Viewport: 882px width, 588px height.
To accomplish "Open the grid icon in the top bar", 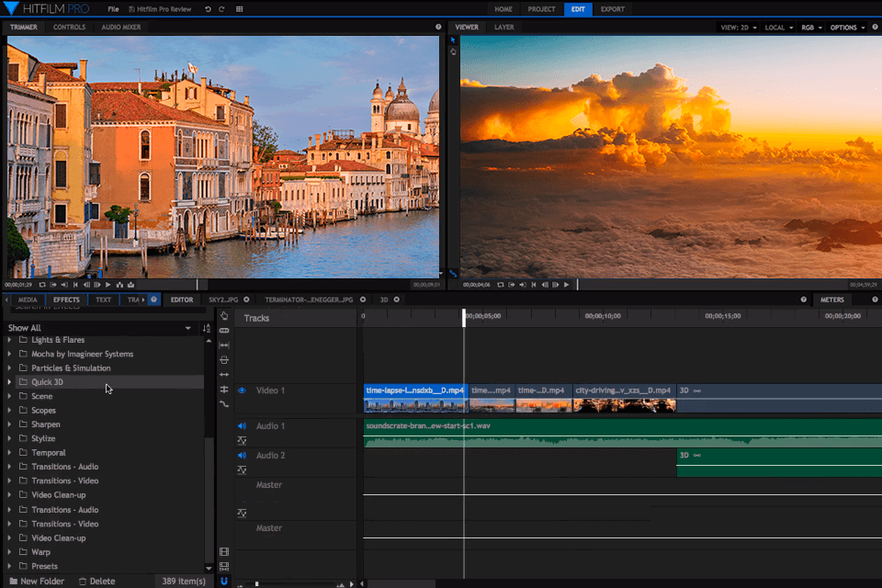I will pyautogui.click(x=240, y=9).
